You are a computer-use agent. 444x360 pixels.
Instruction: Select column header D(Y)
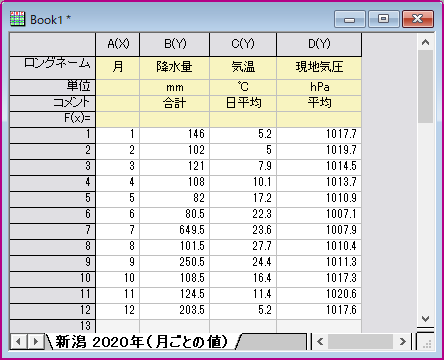coord(319,44)
